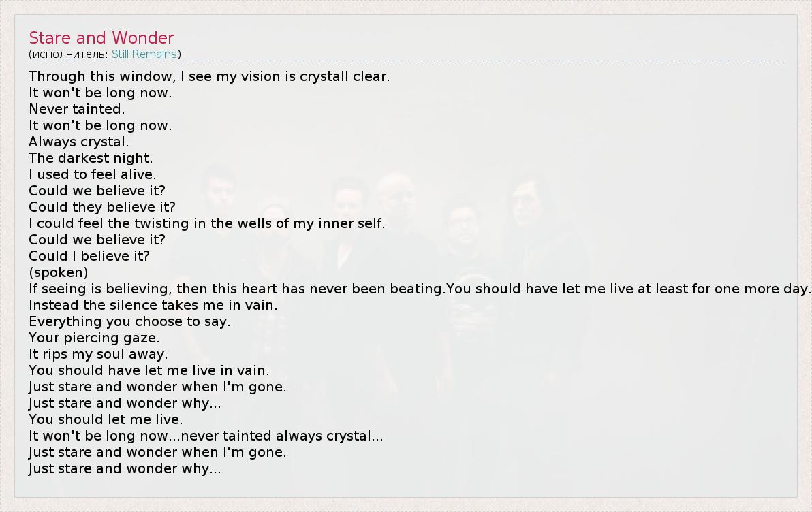The width and height of the screenshot is (812, 512).
Task: Click the "(spoken)" annotation
Action: tap(59, 272)
